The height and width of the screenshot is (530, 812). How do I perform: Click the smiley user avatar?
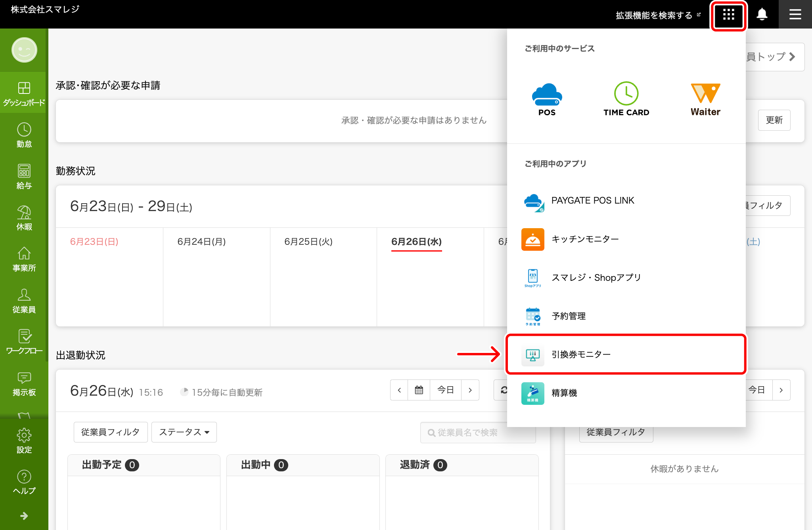click(x=24, y=50)
